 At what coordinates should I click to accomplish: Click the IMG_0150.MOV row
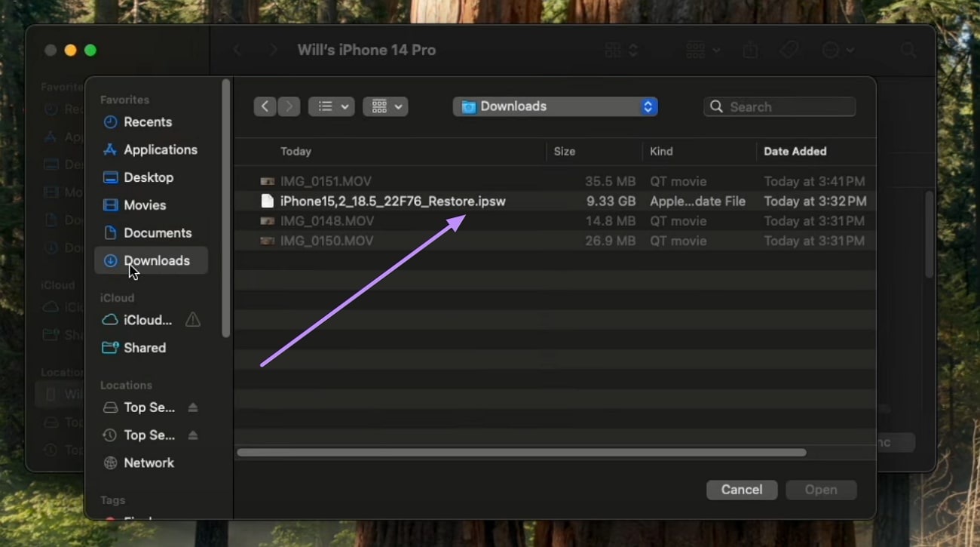555,241
